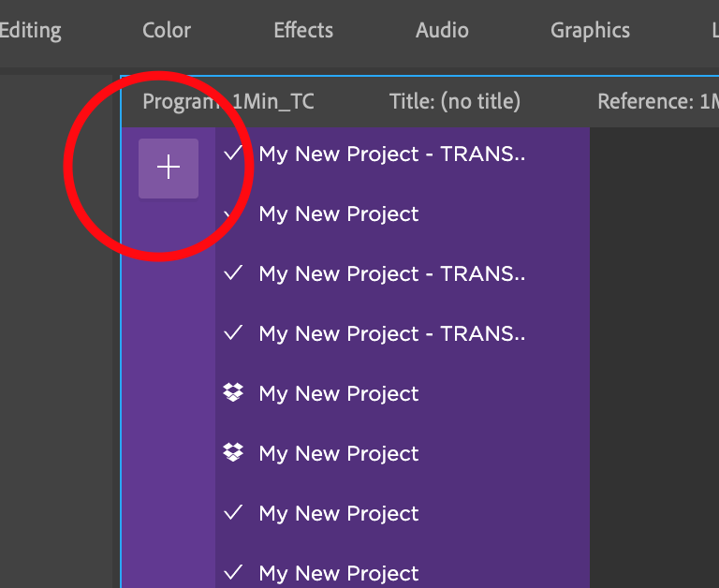Switch to the Reference panel tab
719x588 pixels.
click(x=657, y=101)
